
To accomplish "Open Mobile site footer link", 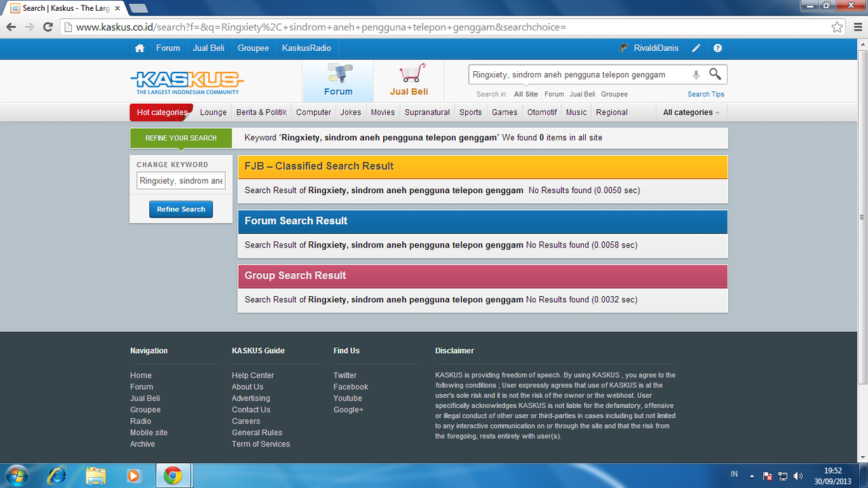I will tap(149, 432).
